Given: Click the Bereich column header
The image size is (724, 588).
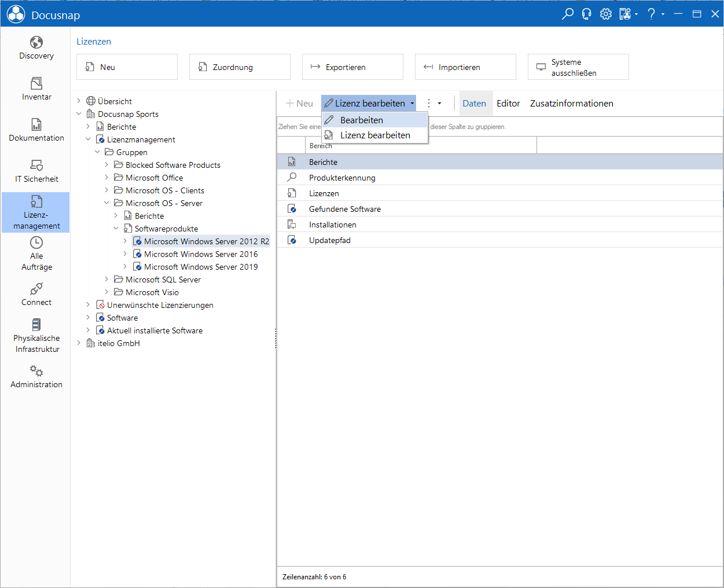Looking at the screenshot, I should point(421,145).
